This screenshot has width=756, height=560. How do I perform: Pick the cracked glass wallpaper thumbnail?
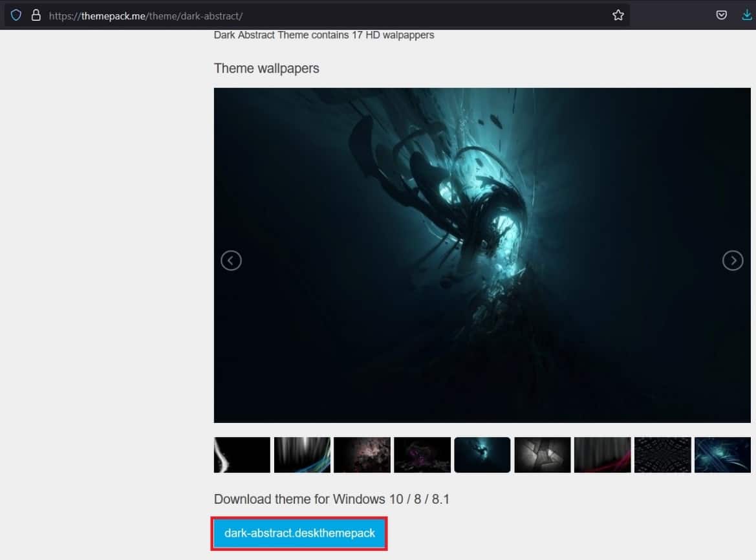(543, 455)
